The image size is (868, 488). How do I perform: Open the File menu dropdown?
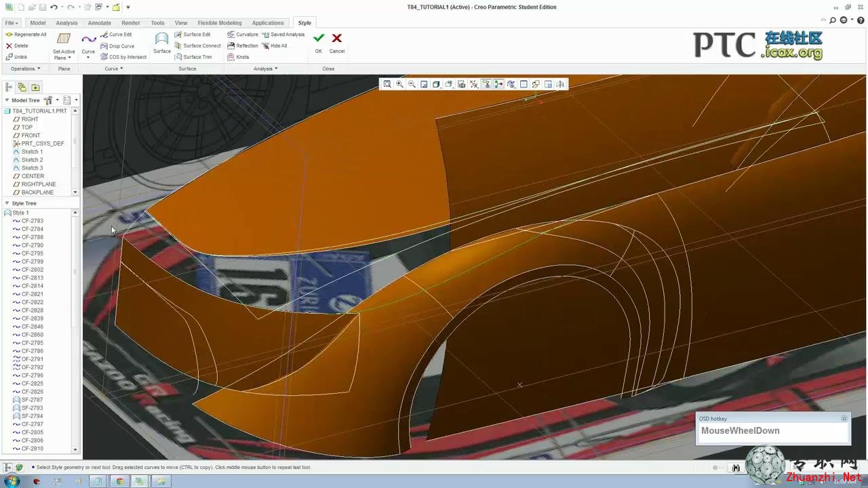(11, 22)
